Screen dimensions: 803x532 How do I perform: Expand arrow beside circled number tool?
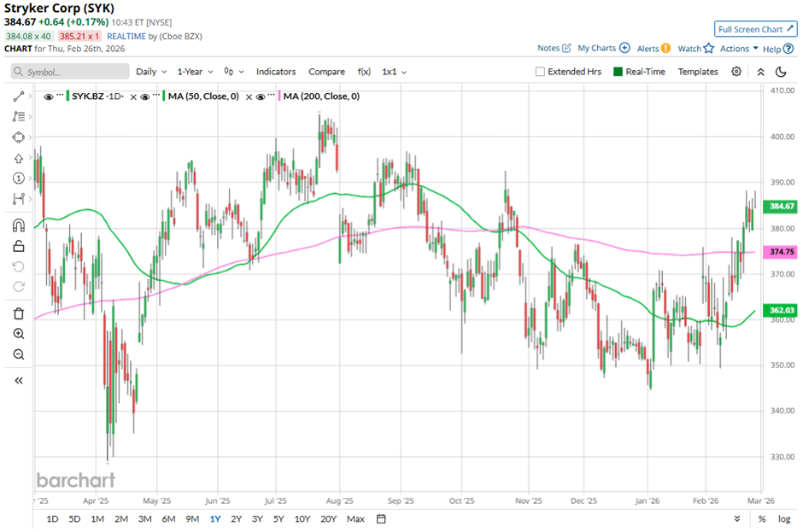[x=30, y=178]
